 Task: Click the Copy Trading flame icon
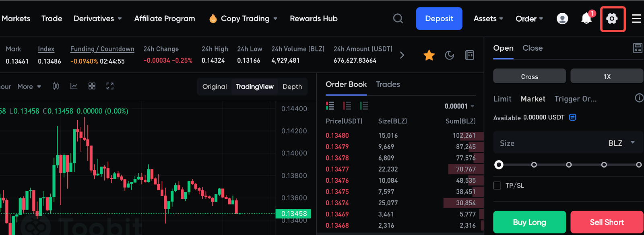coord(213,19)
